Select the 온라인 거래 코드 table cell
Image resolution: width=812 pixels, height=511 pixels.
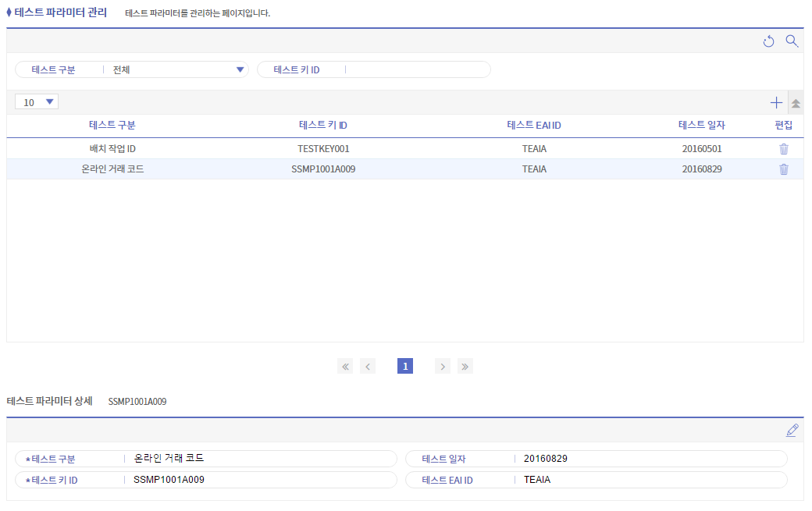(x=112, y=169)
